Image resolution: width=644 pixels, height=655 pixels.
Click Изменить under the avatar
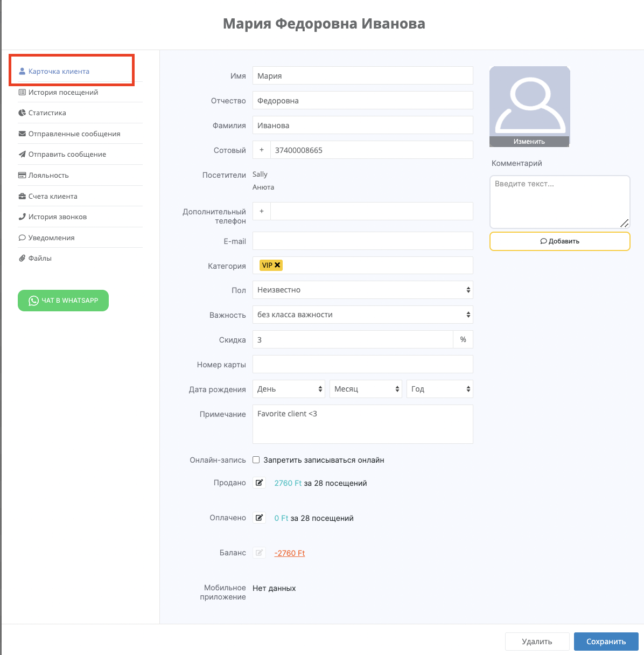click(x=529, y=142)
